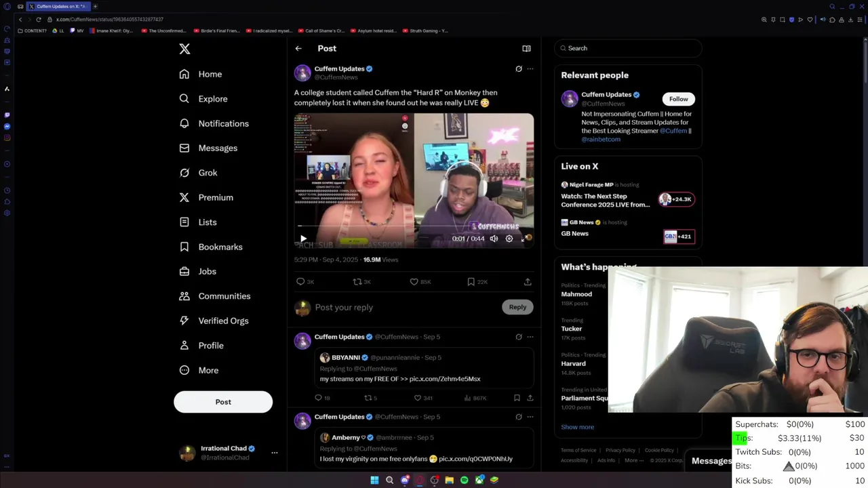Open Privacy Policy link
This screenshot has height=488, width=868.
pyautogui.click(x=620, y=450)
